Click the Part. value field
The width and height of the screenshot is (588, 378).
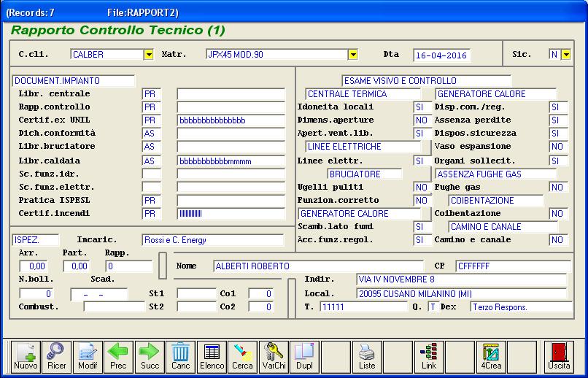(x=77, y=266)
